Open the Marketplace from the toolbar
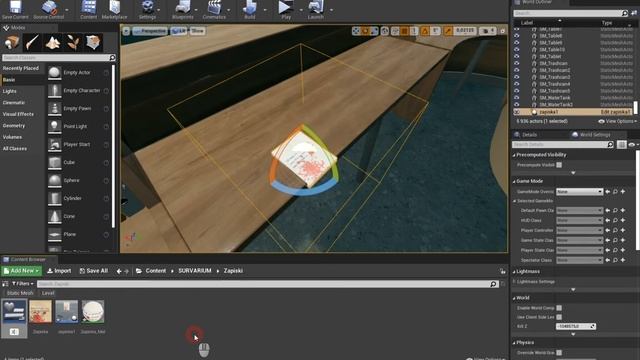Image resolution: width=640 pixels, height=360 pixels. pyautogui.click(x=114, y=8)
